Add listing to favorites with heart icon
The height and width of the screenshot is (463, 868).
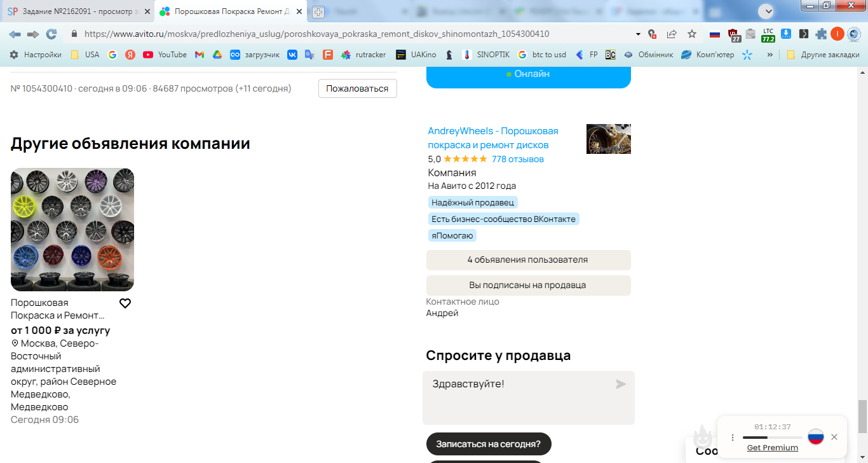coord(125,303)
